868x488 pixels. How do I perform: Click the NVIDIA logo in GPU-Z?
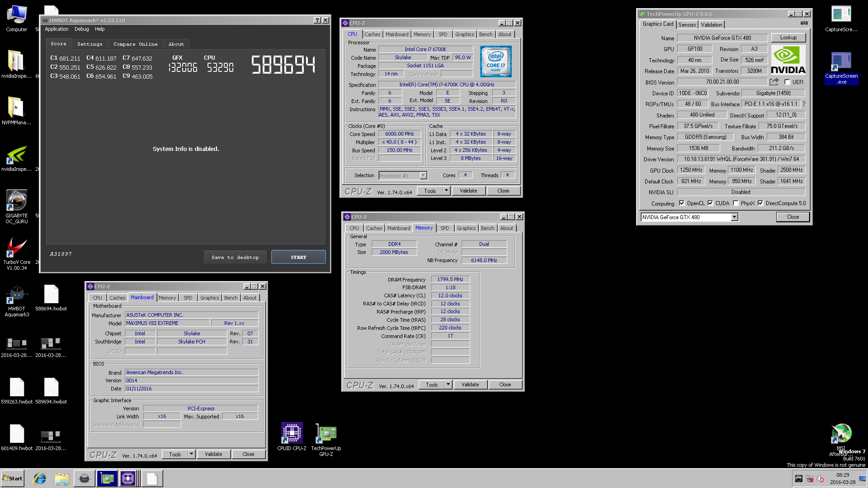(x=788, y=60)
